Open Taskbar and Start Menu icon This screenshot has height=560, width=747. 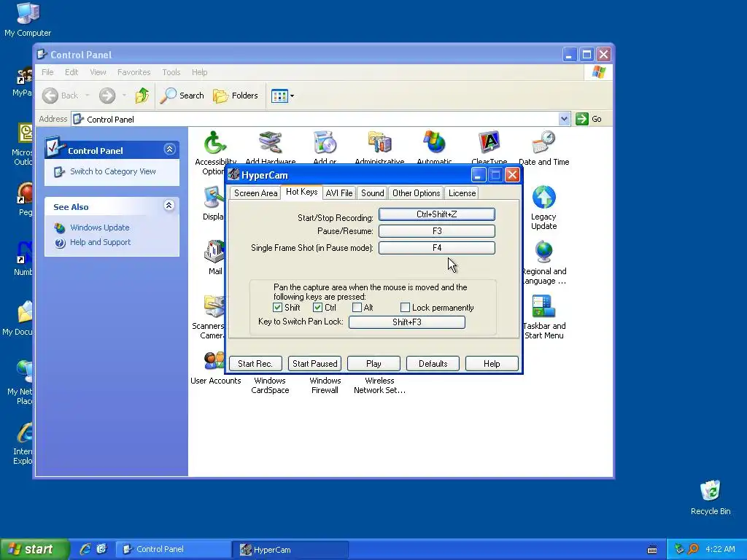point(543,317)
